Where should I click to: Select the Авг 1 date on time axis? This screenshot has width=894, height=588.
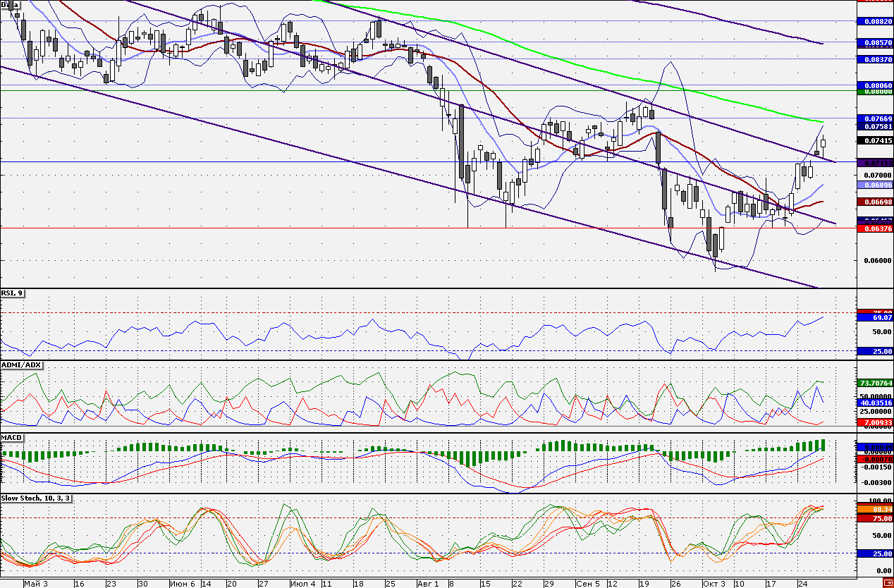[x=427, y=584]
